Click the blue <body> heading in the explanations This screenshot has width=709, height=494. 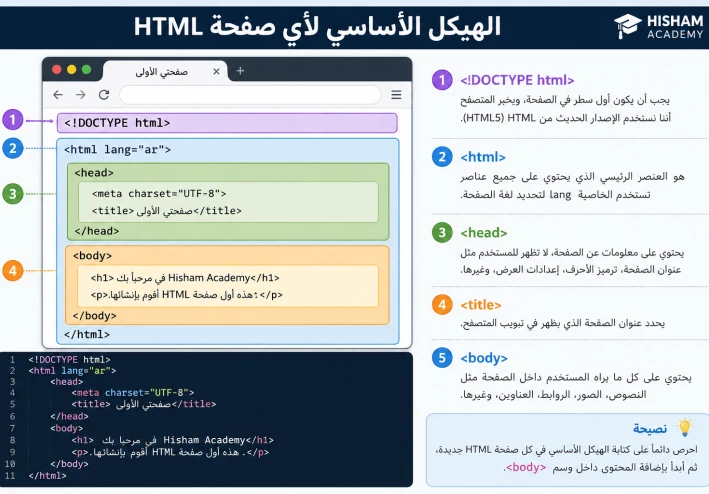click(x=484, y=358)
